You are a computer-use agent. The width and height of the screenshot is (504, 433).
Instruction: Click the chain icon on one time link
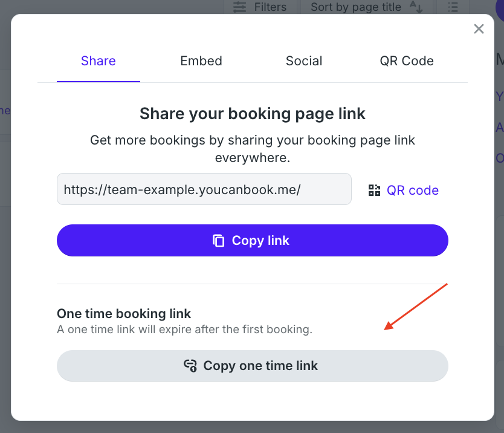pyautogui.click(x=190, y=366)
